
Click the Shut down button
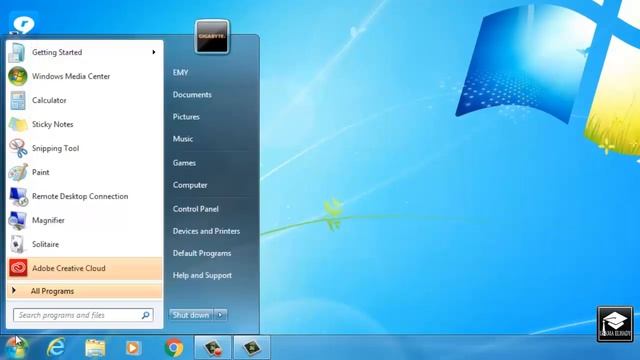click(x=191, y=315)
